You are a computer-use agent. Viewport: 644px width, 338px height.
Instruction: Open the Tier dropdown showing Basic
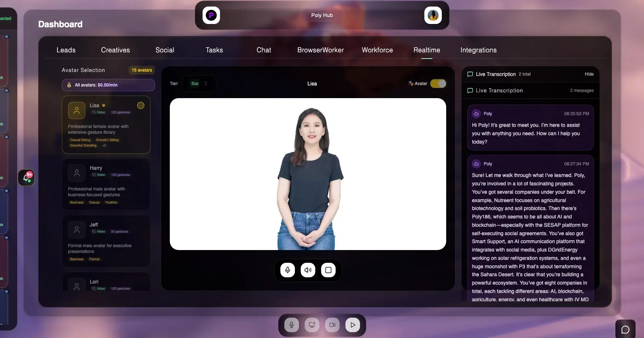198,84
